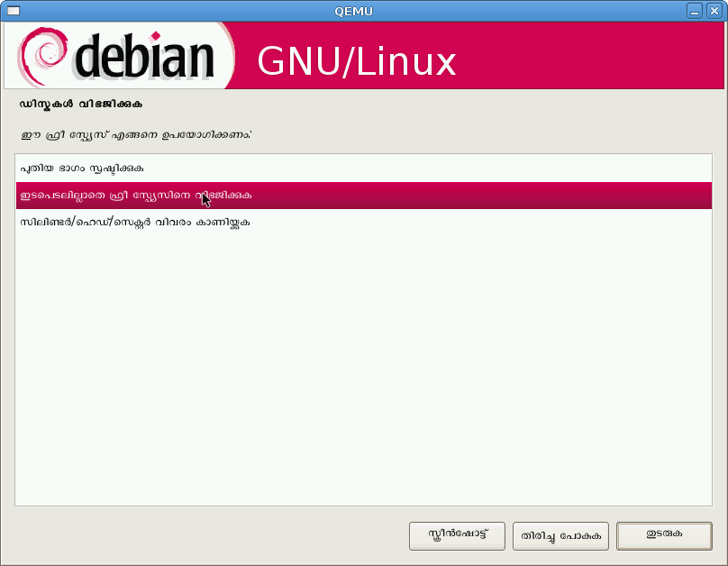This screenshot has height=566, width=728.
Task: Click 'തിരിച്ചു പോകുക' (Go Back) button
Action: (561, 535)
